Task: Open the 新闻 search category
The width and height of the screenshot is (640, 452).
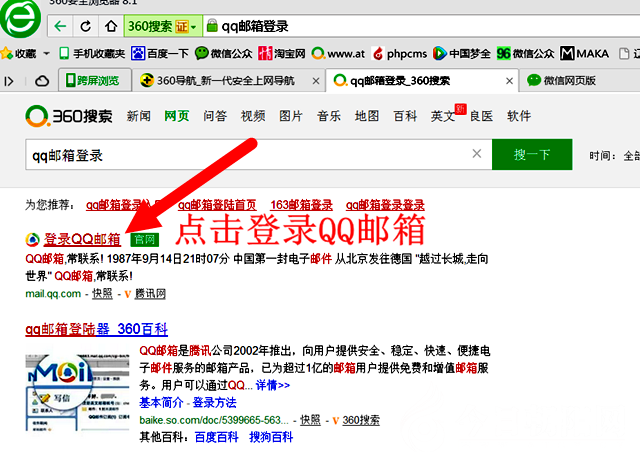Action: [138, 116]
